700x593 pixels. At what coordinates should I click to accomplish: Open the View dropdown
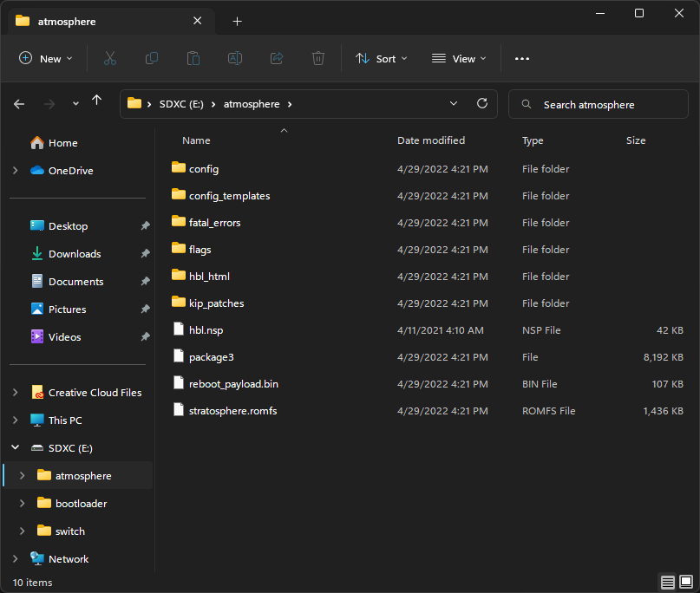coord(458,58)
